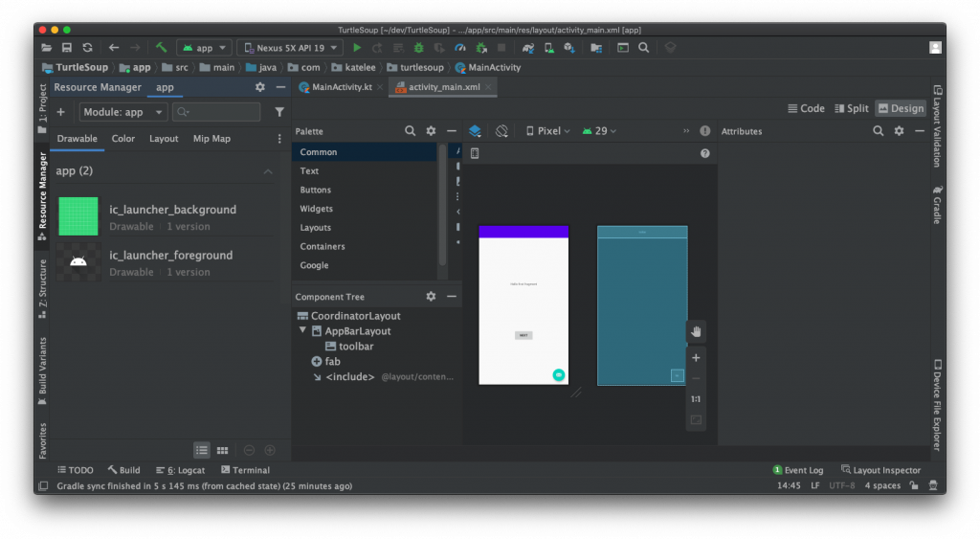This screenshot has width=980, height=539.
Task: Switch the editor to Code view
Action: point(805,108)
